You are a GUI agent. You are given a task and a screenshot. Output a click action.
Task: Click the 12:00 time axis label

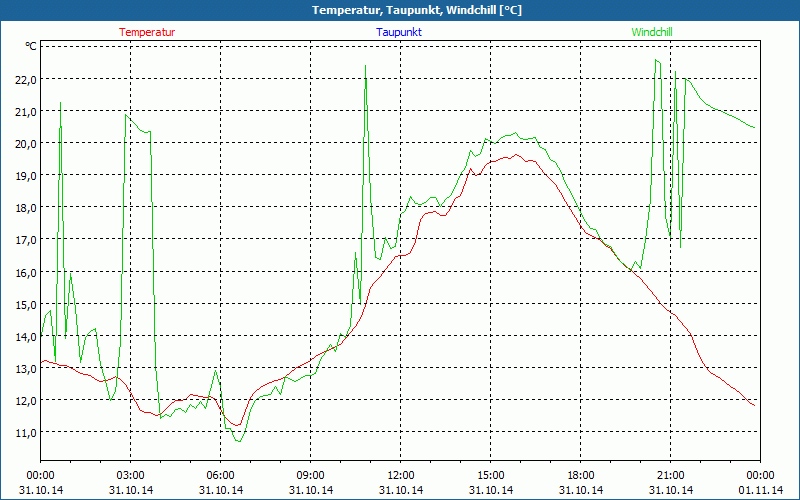(401, 475)
